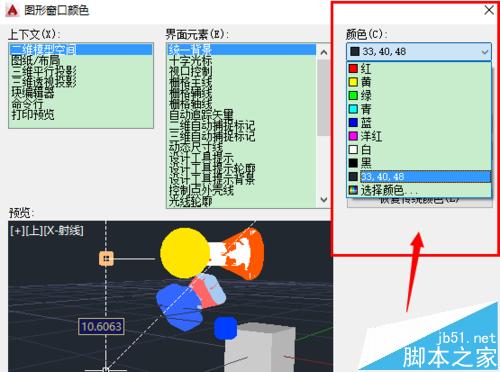Select the 绿 green color option

[419, 95]
